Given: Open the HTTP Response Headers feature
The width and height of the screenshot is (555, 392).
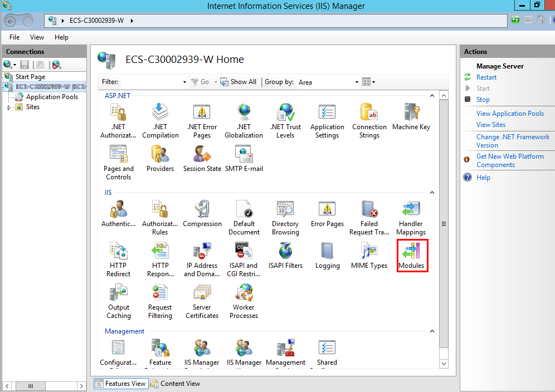Looking at the screenshot, I should [x=160, y=259].
